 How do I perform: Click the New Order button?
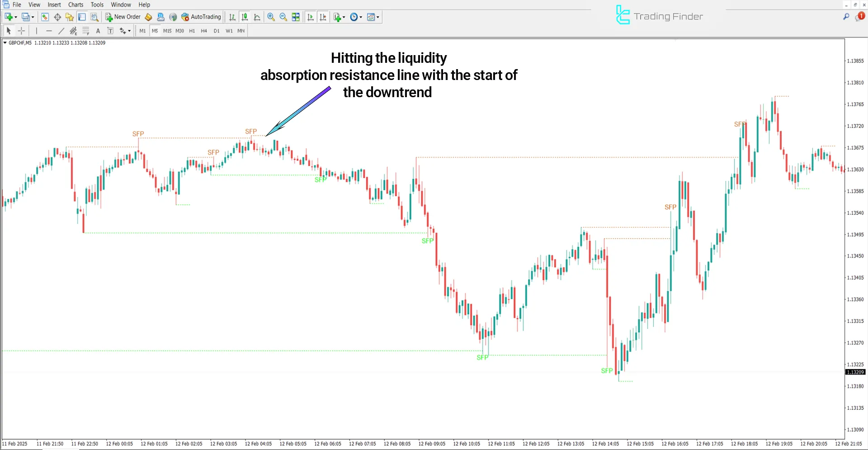tap(123, 17)
